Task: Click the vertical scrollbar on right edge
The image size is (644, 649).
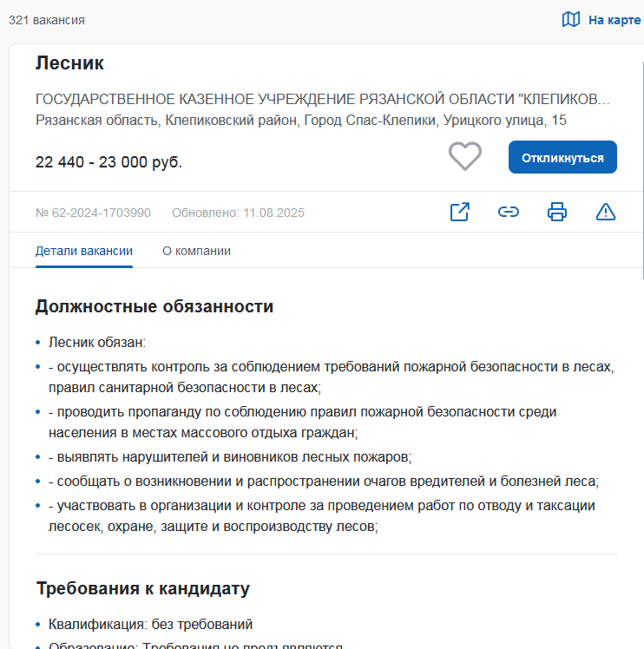Action: tap(641, 174)
